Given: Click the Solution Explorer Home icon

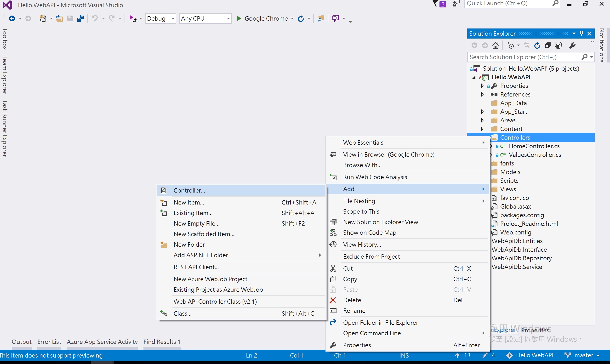Looking at the screenshot, I should click(495, 45).
